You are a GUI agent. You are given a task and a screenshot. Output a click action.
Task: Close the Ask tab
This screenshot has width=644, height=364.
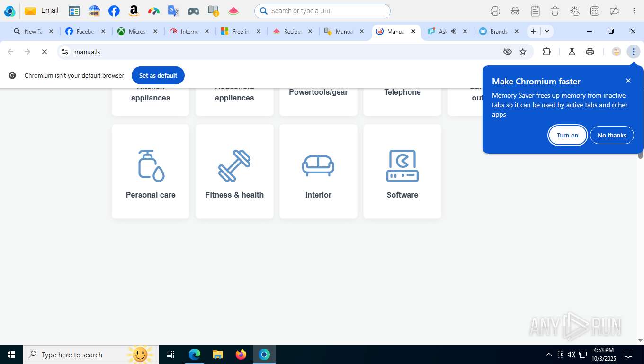465,31
